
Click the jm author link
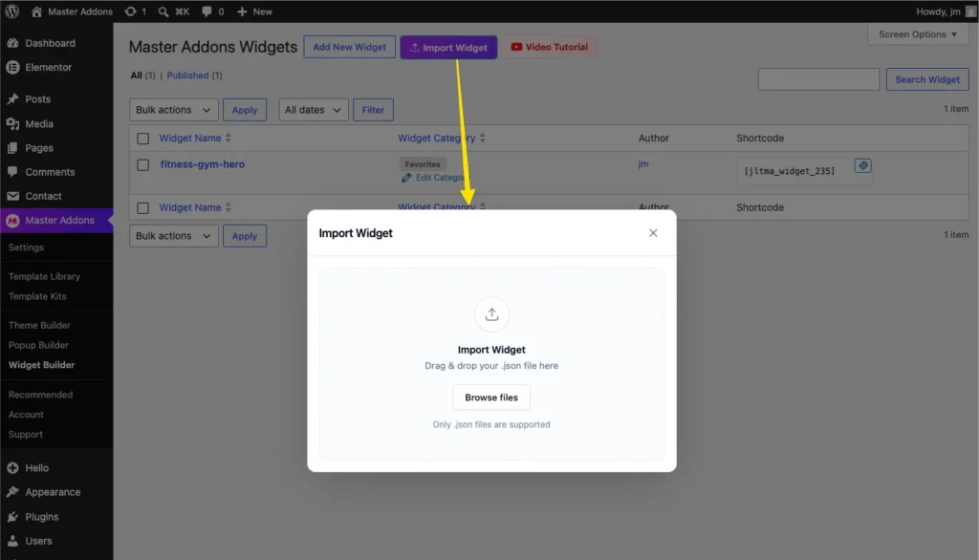tap(643, 164)
